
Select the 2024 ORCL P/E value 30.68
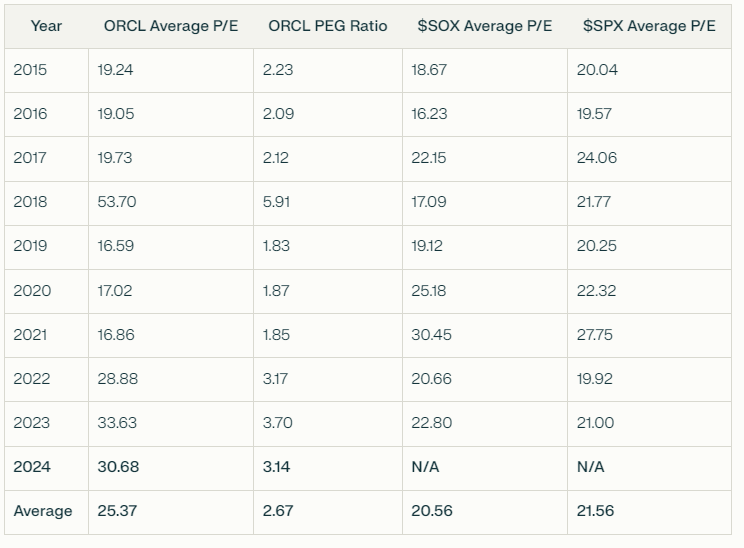tap(118, 467)
